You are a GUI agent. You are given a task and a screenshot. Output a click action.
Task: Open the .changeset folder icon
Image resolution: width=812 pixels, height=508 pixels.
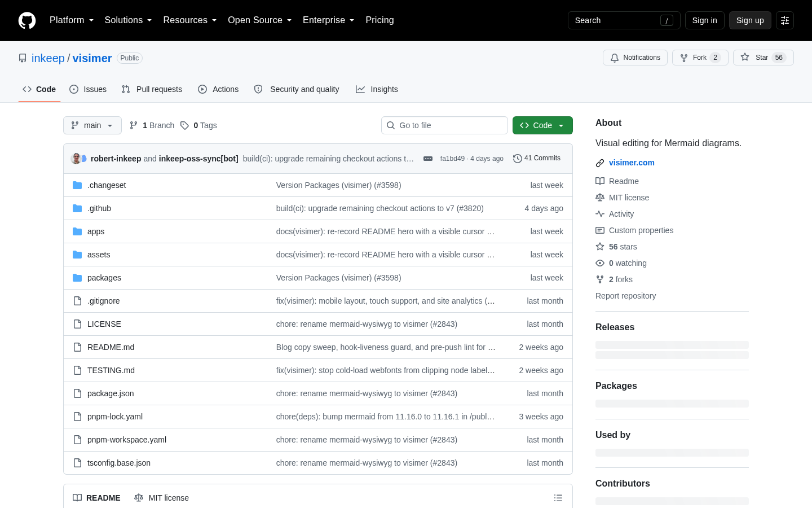point(77,185)
